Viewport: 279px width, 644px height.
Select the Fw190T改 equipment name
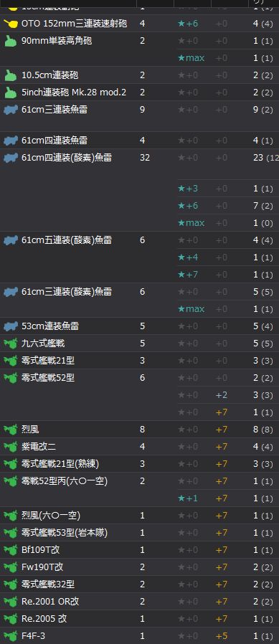click(x=42, y=567)
